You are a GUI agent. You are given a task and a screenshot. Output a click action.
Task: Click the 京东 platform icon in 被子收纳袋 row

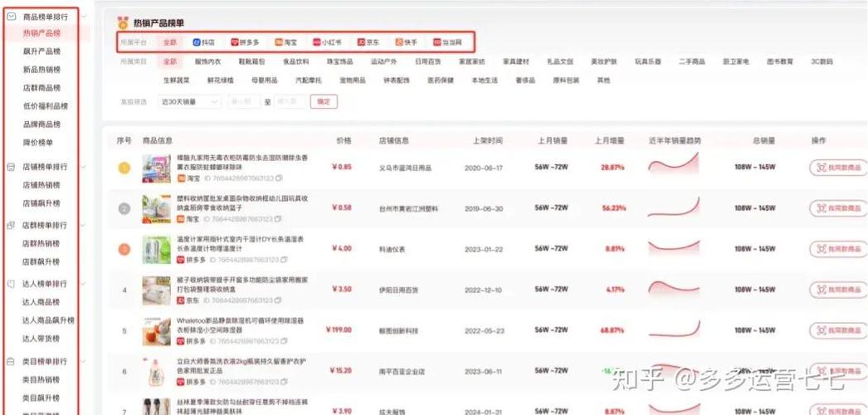pyautogui.click(x=180, y=300)
